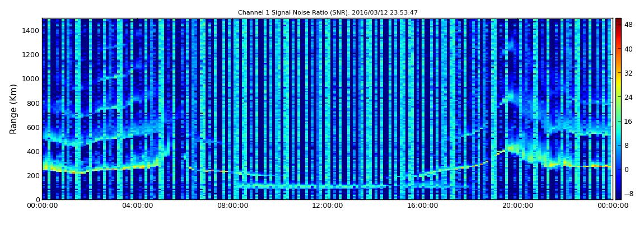Click the horizontal echo layer above 12:00:00
Viewport: 644px width, 228px height.
click(x=312, y=186)
